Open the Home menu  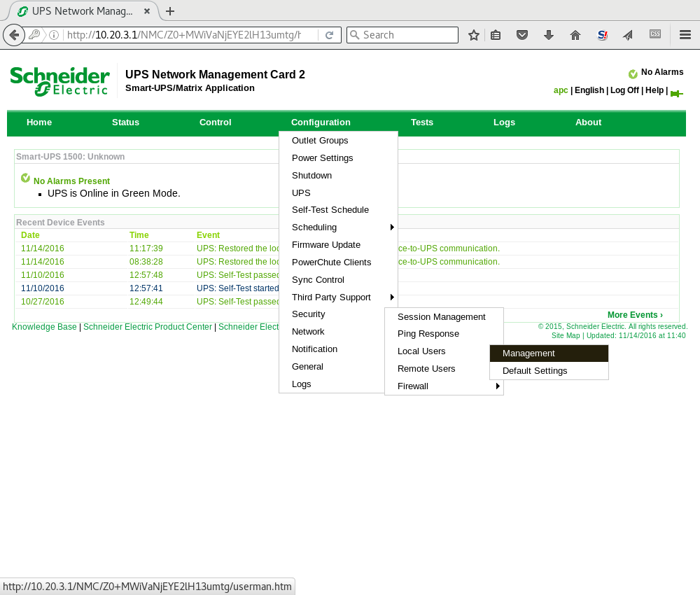pos(39,122)
